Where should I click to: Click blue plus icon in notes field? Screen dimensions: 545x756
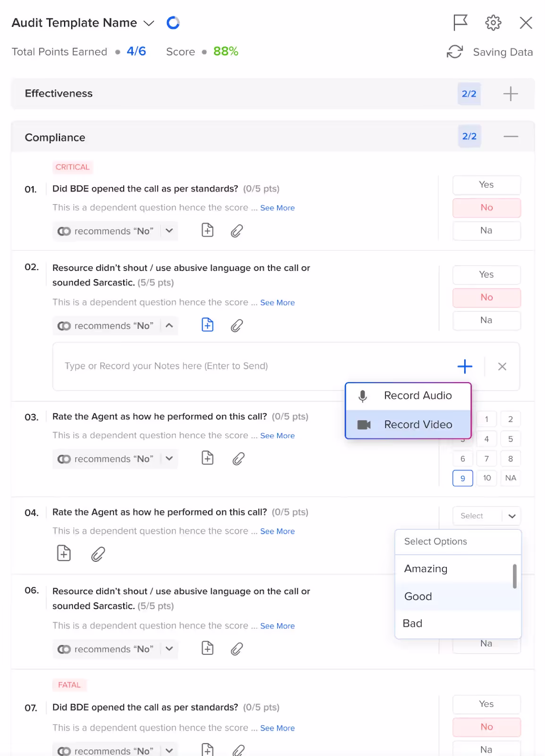[465, 366]
